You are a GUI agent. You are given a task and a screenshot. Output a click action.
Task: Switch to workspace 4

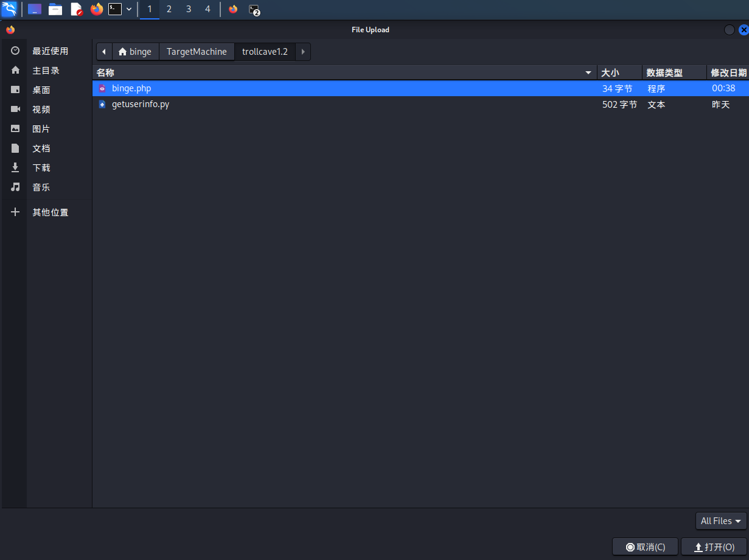click(207, 9)
